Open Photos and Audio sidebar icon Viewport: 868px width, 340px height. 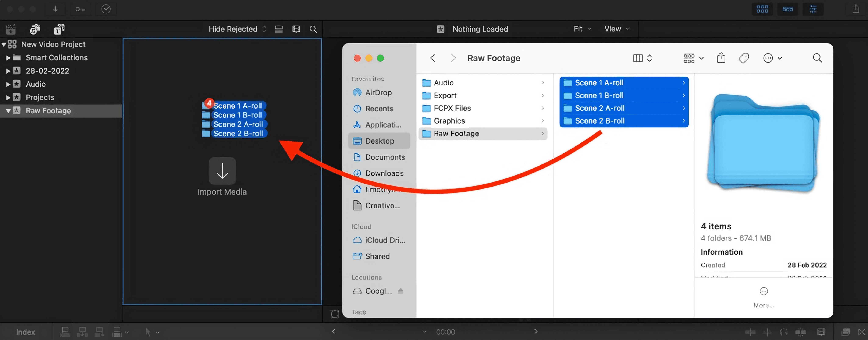click(x=35, y=29)
